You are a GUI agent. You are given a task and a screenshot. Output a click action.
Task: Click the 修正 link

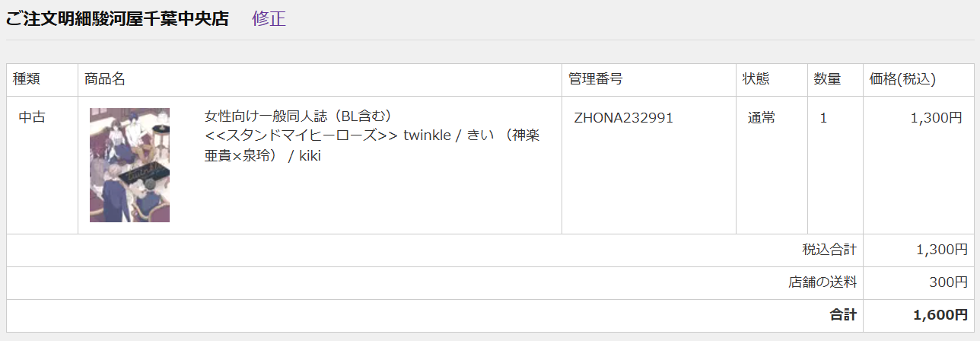point(269,19)
